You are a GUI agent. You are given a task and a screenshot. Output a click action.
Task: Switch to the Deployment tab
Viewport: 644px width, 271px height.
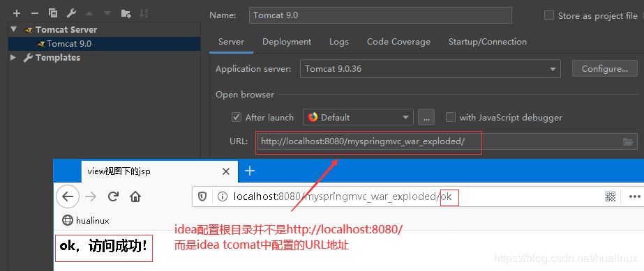(x=287, y=42)
